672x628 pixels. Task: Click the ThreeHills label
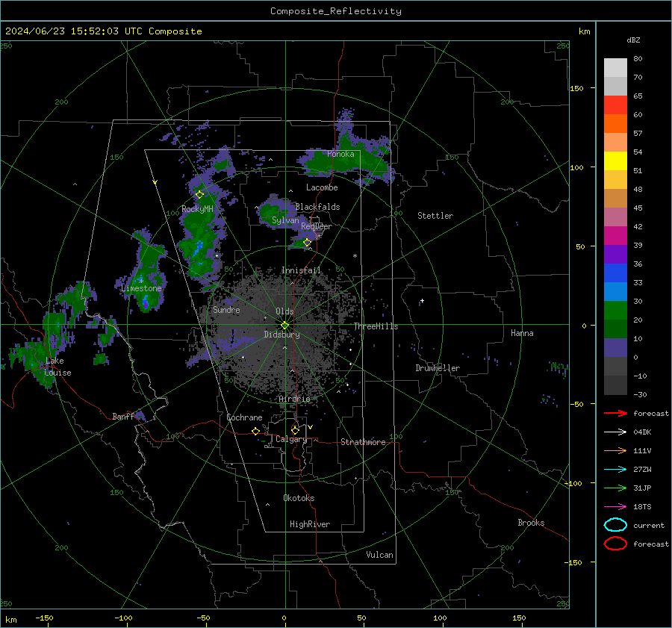[x=376, y=326]
